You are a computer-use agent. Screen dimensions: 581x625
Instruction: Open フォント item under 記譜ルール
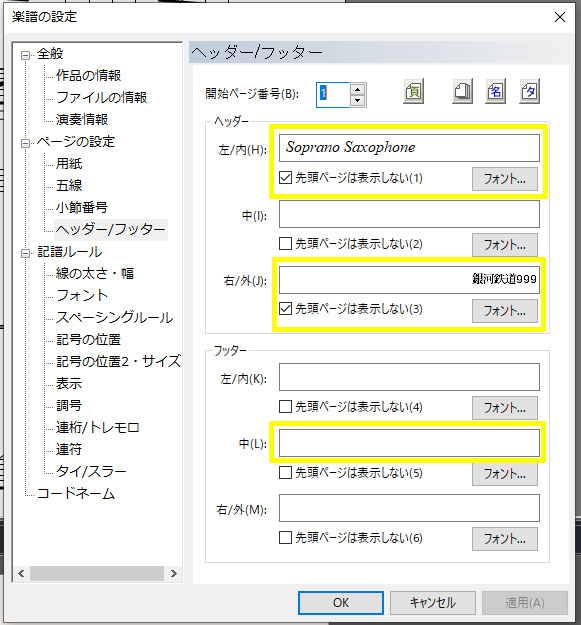pos(82,295)
